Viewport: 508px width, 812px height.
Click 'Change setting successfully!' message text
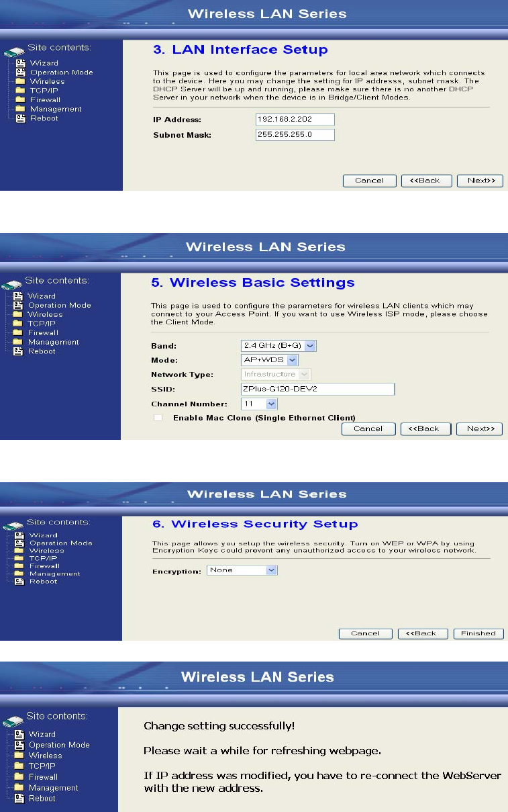219,726
